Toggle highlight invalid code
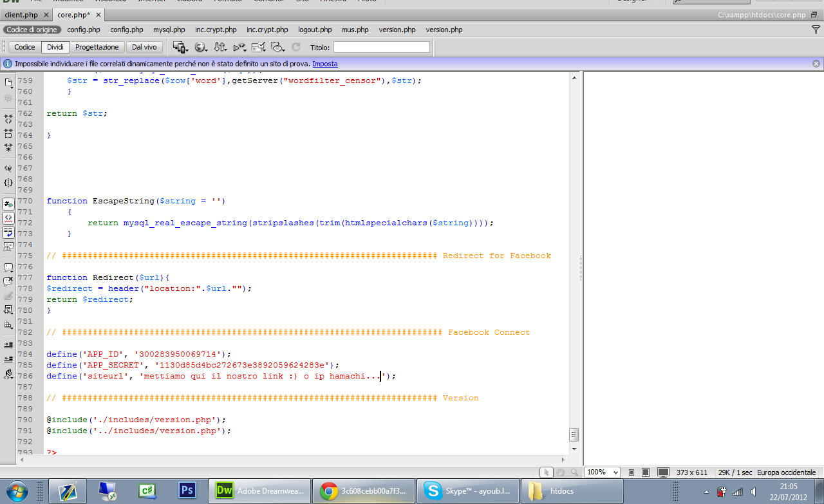 pos(8,218)
